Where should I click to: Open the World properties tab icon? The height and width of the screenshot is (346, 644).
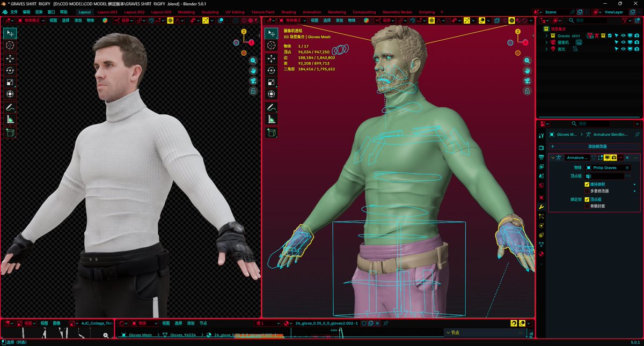click(x=541, y=186)
